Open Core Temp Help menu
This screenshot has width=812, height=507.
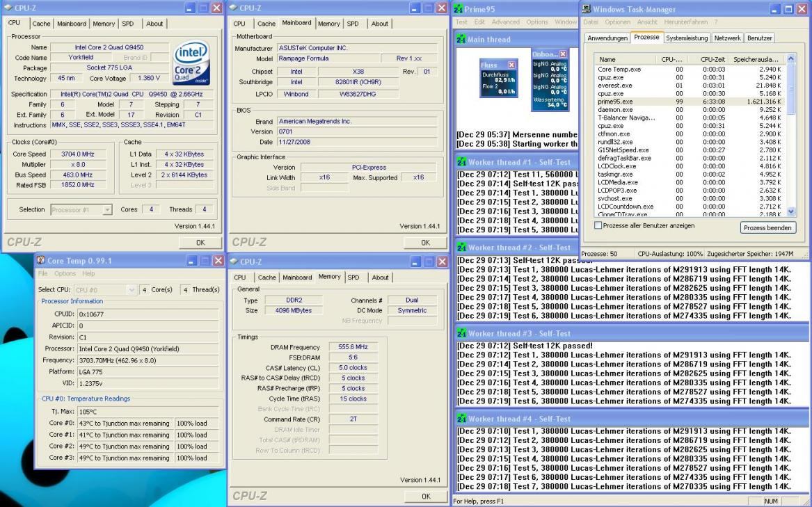tap(88, 273)
